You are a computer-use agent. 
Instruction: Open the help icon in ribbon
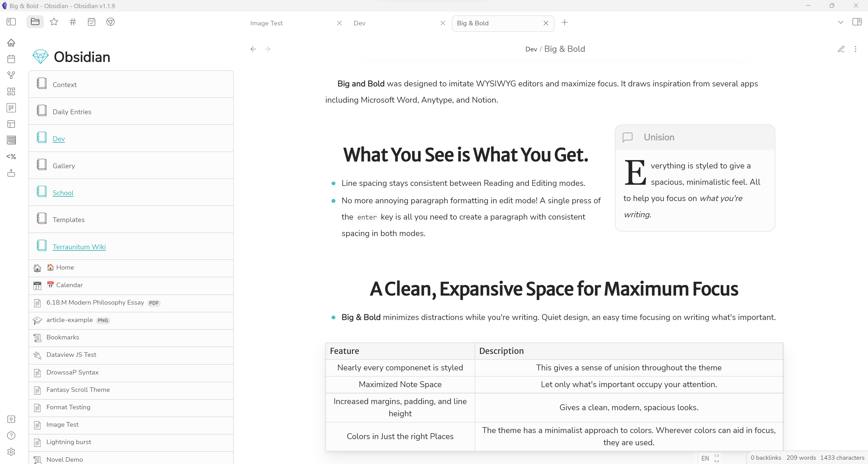click(x=11, y=435)
